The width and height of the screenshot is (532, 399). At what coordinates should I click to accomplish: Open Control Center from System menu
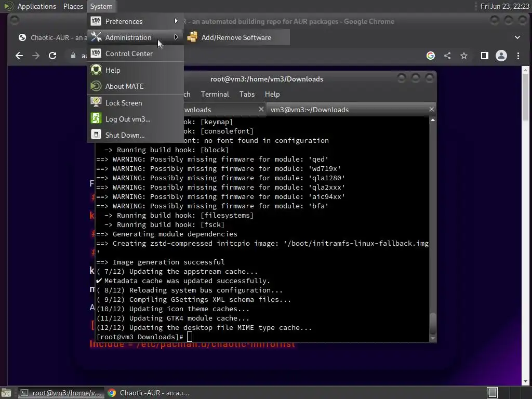pyautogui.click(x=136, y=54)
